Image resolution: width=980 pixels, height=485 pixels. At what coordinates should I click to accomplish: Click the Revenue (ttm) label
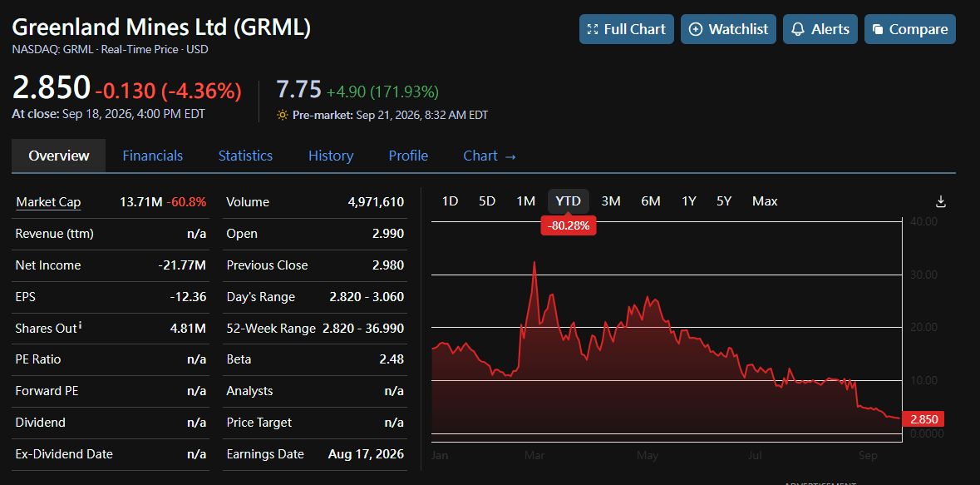[x=54, y=234]
